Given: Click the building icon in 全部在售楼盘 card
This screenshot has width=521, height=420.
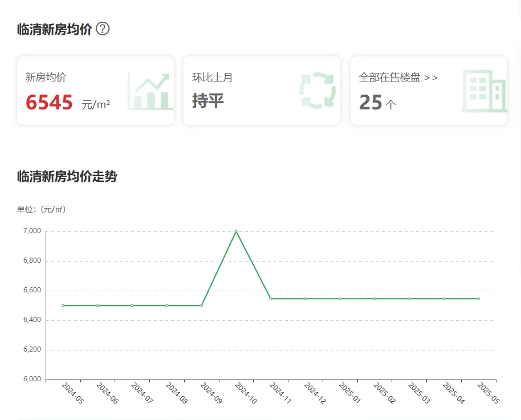Looking at the screenshot, I should (483, 91).
